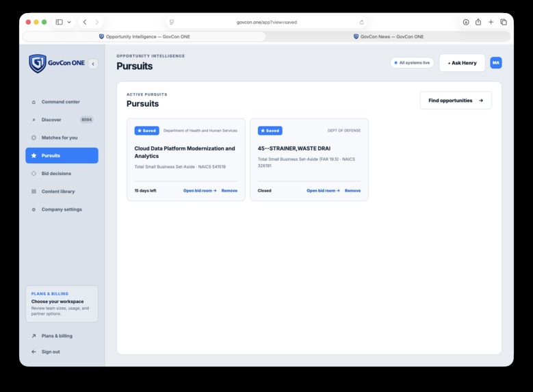Select the Pursuits sidebar item

(62, 155)
